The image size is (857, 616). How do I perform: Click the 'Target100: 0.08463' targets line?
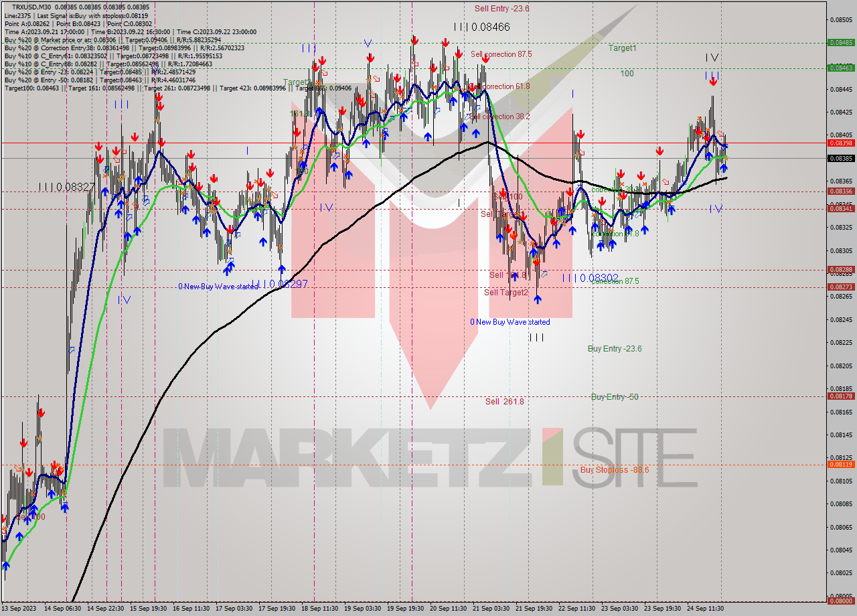(177, 88)
